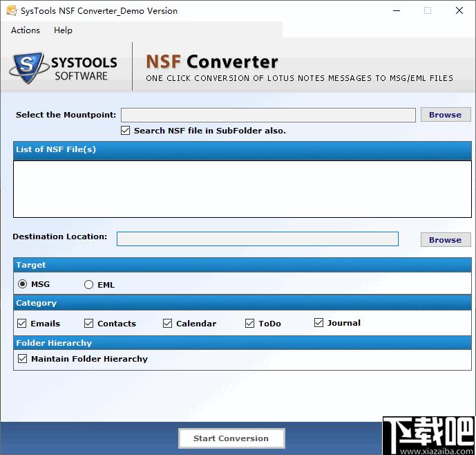Screen dimensions: 476x455
Task: Click the Target section header
Action: (x=242, y=265)
